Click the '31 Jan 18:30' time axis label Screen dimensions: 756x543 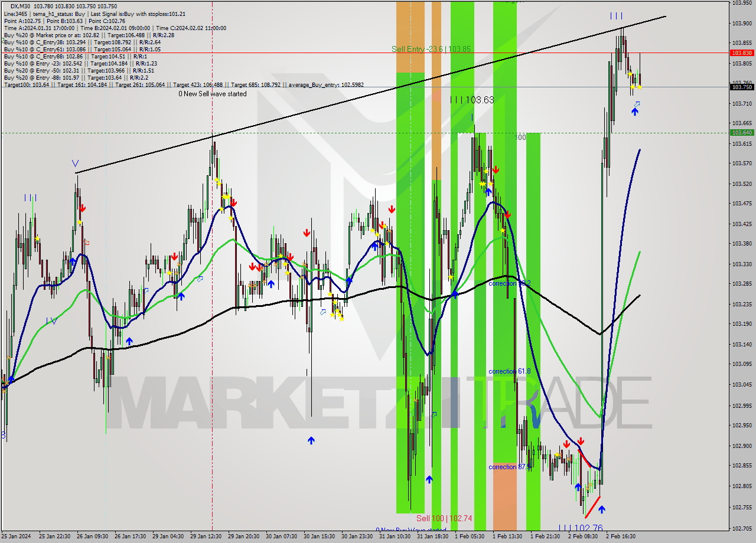coord(432,537)
